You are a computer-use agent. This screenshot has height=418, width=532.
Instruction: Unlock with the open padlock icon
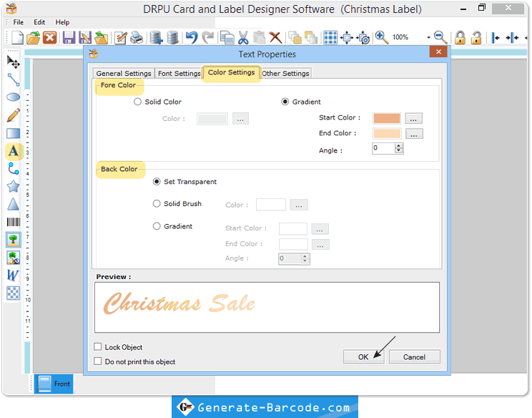pyautogui.click(x=477, y=37)
